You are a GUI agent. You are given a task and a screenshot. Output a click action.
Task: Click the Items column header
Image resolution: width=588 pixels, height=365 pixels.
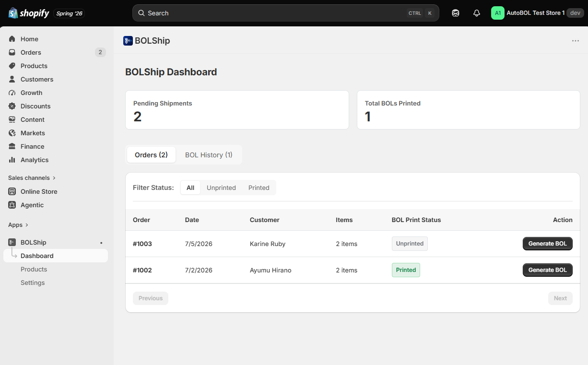[x=344, y=220]
